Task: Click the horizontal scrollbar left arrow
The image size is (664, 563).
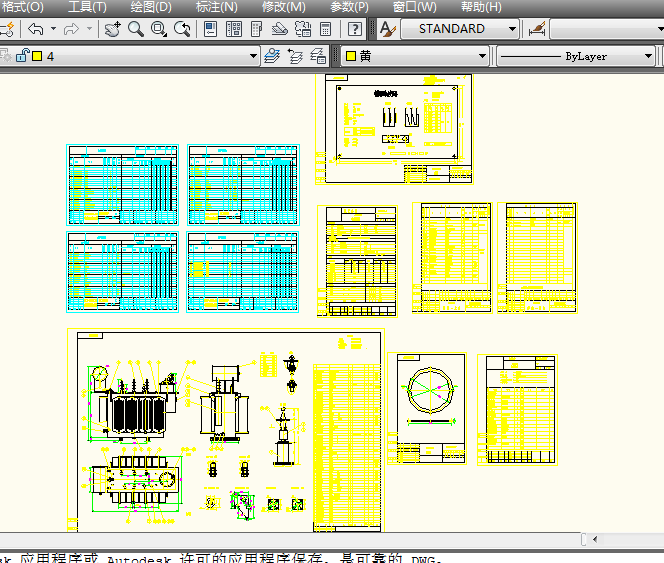Action: (595, 539)
